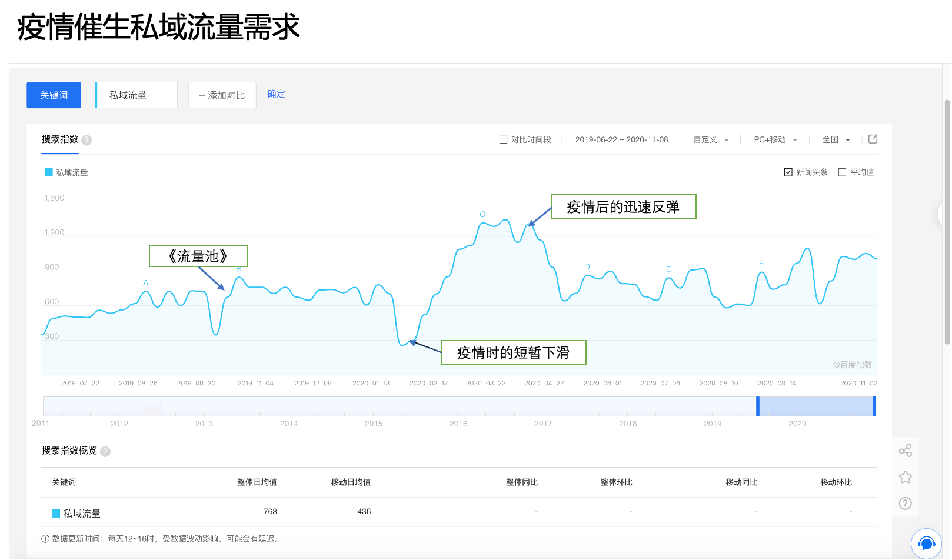Click the 436 mobile daily average value
This screenshot has height=560, width=952.
[x=364, y=512]
